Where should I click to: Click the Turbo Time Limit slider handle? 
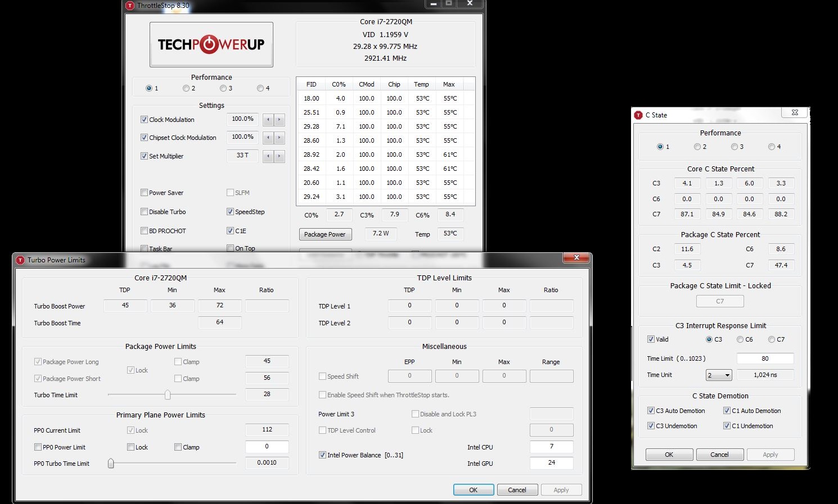coord(168,395)
